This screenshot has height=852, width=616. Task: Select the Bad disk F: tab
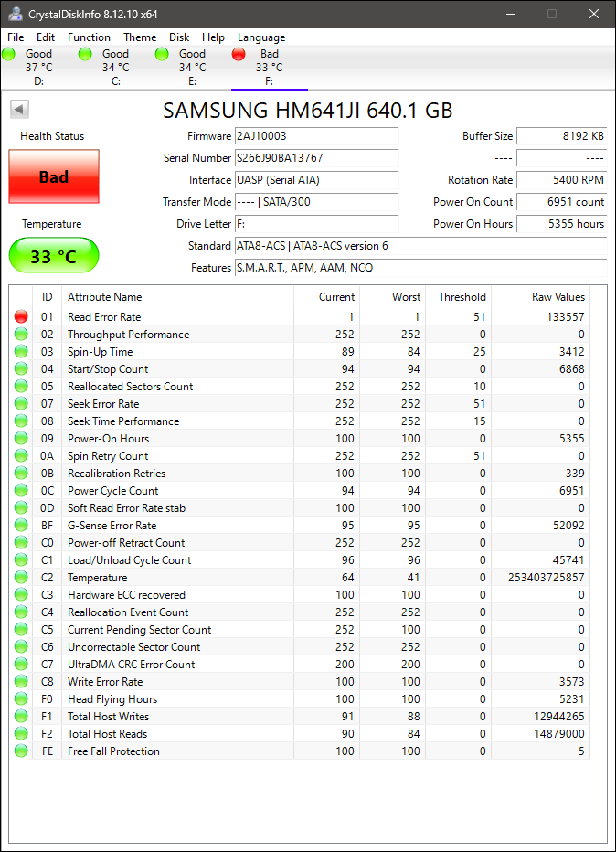(270, 68)
